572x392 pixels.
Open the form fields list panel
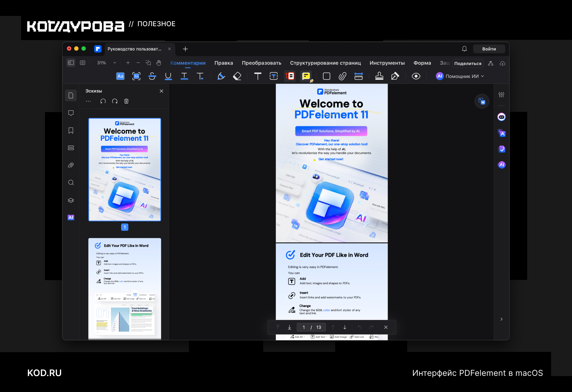71,148
